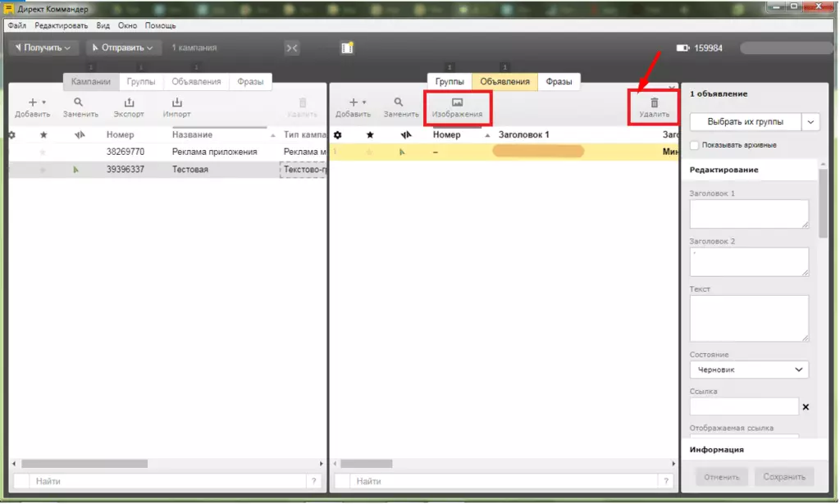Click the Заголовок 1 input field
The height and width of the screenshot is (504, 840).
(x=749, y=214)
